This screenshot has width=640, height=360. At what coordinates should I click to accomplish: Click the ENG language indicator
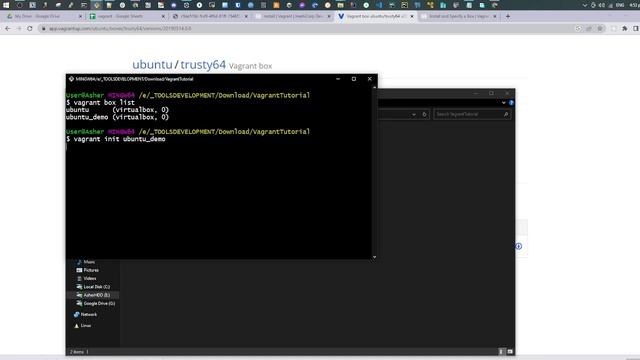pyautogui.click(x=620, y=5)
